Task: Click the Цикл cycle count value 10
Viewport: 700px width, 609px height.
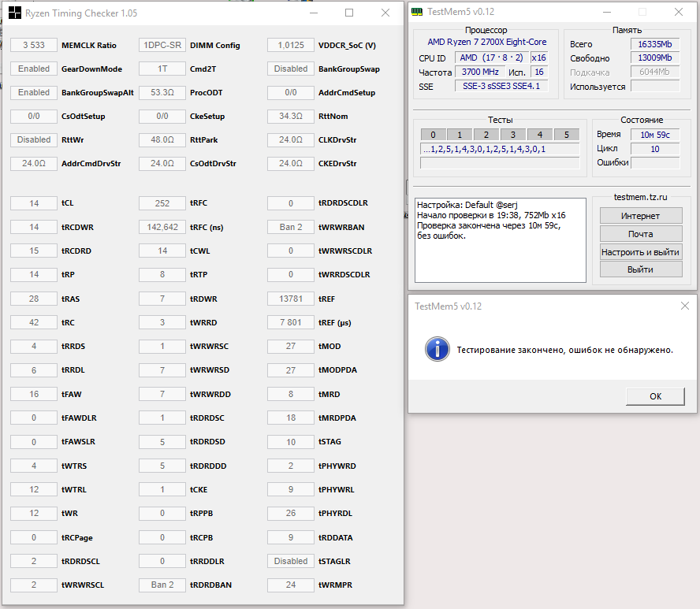Action: click(x=655, y=149)
